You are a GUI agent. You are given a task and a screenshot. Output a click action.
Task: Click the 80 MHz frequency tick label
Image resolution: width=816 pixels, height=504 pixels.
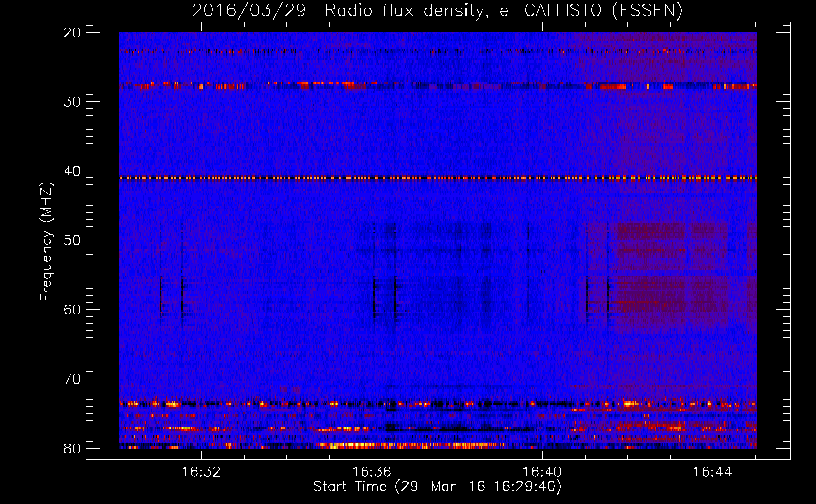(73, 448)
